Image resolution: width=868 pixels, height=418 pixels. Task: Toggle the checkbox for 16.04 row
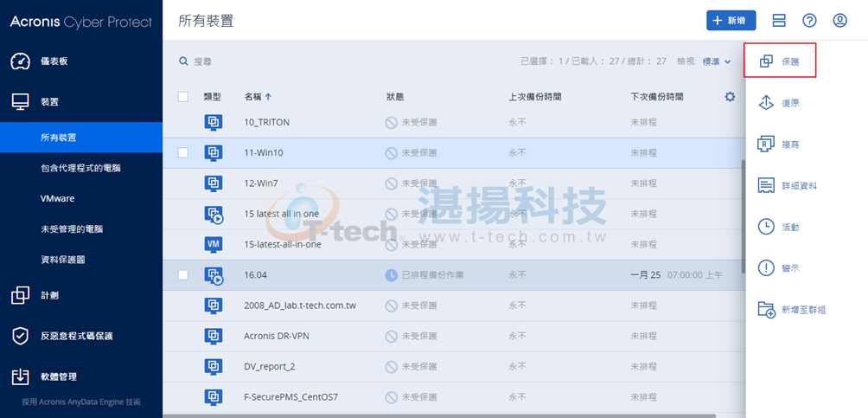click(183, 274)
